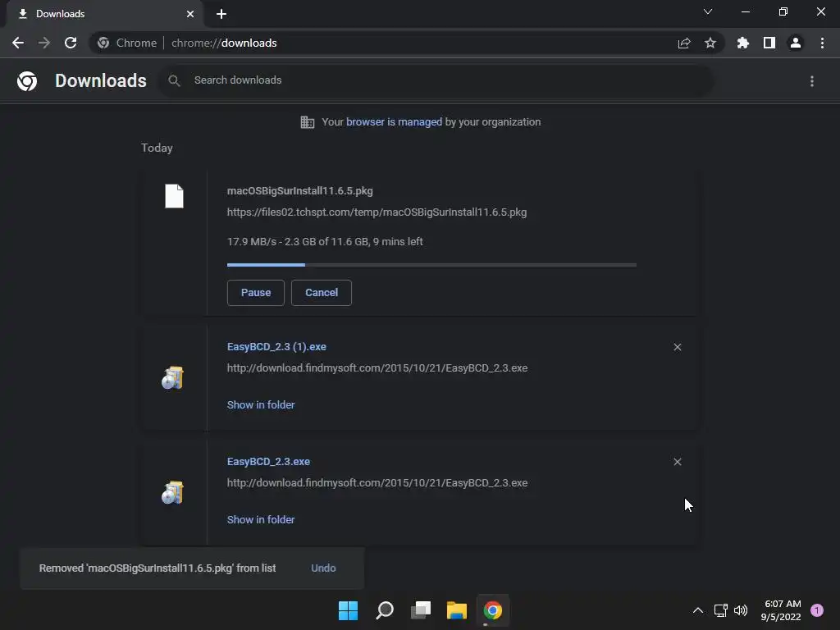Viewport: 840px width, 630px height.
Task: Open a new tab with the plus button
Action: (x=221, y=14)
